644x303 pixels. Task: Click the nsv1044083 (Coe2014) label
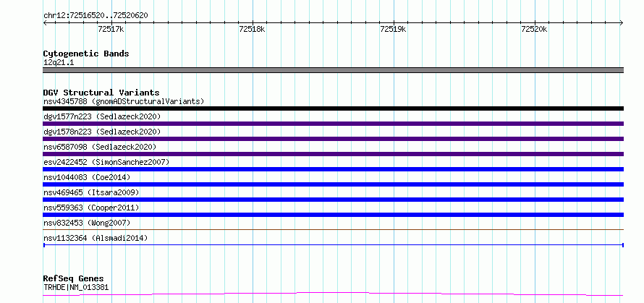point(87,177)
